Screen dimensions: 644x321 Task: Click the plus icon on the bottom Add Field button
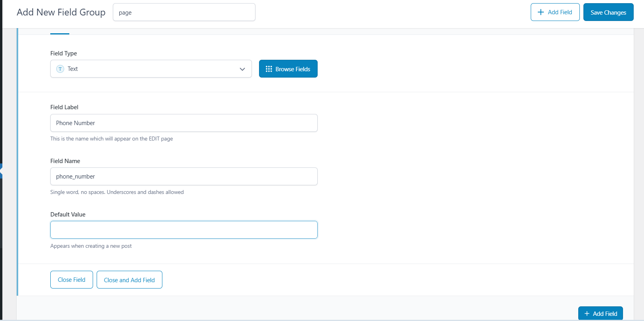(587, 313)
